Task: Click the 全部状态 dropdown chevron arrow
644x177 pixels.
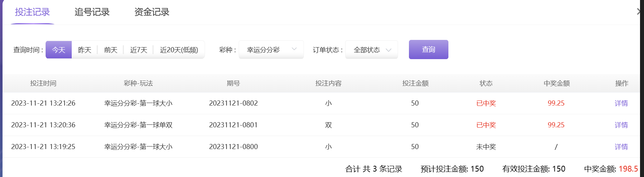Action: 389,50
